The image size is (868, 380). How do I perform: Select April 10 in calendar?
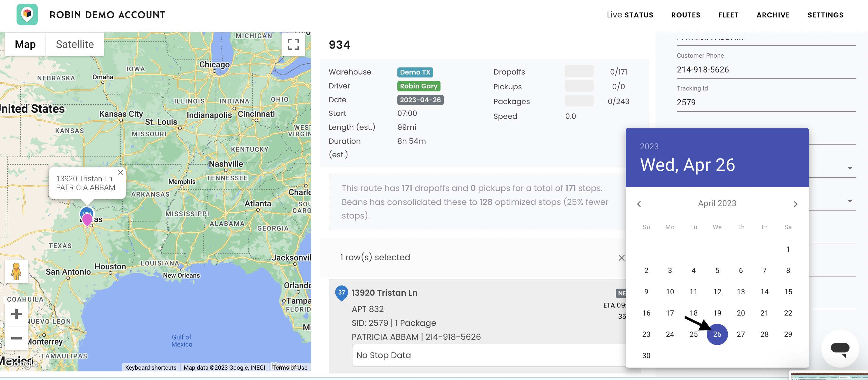point(670,292)
